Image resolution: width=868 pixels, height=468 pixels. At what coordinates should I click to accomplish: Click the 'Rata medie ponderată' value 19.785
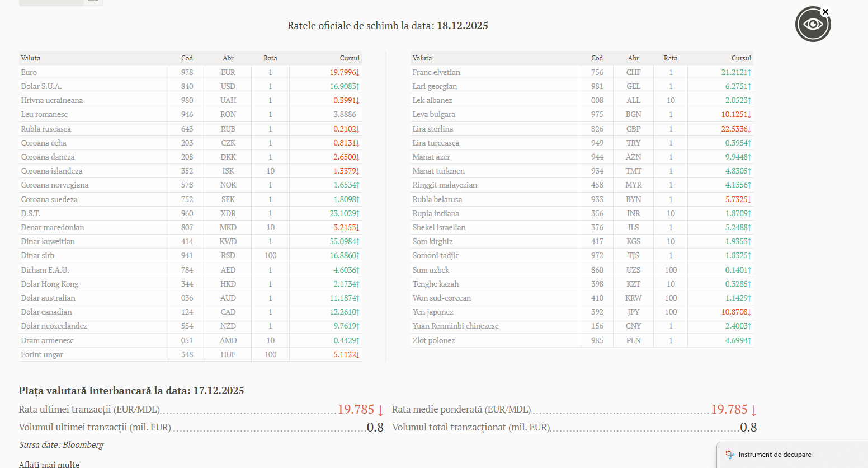(729, 410)
